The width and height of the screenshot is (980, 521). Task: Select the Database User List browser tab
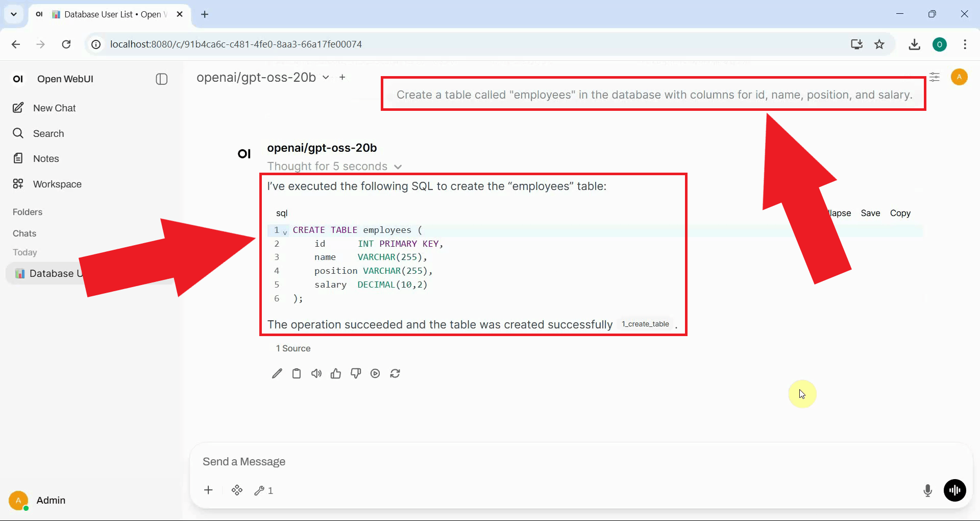pyautogui.click(x=110, y=14)
